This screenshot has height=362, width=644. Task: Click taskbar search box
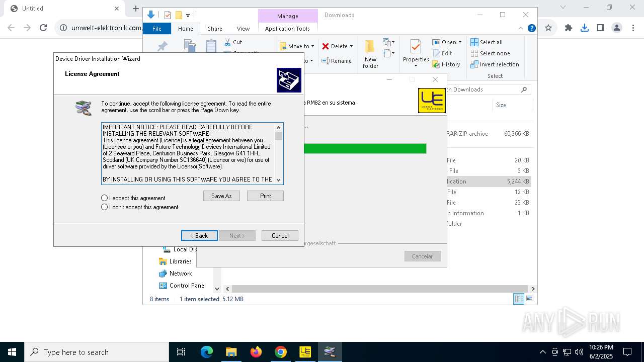(x=97, y=352)
